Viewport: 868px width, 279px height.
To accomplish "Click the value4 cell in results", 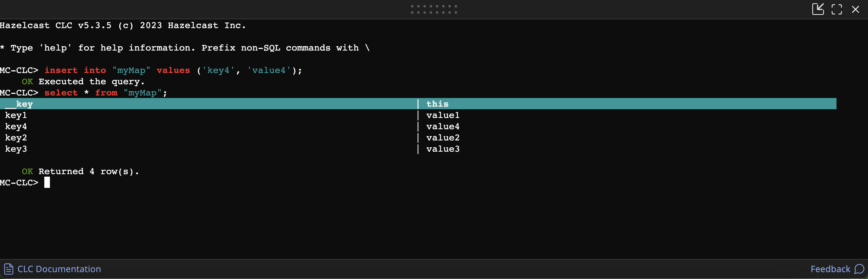I will coord(443,126).
